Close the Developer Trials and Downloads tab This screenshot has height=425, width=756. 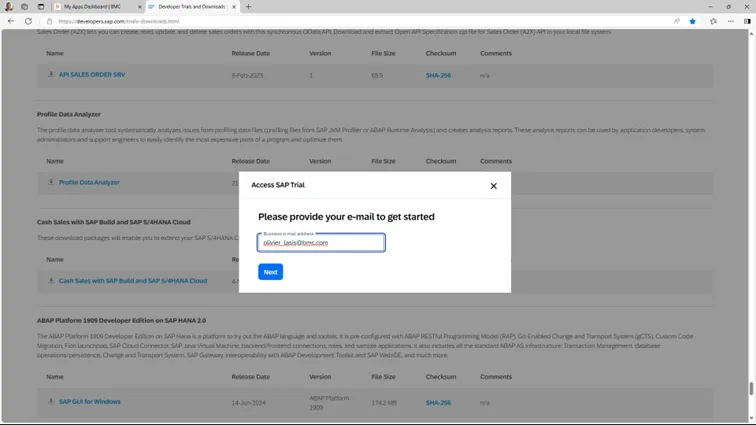click(234, 7)
